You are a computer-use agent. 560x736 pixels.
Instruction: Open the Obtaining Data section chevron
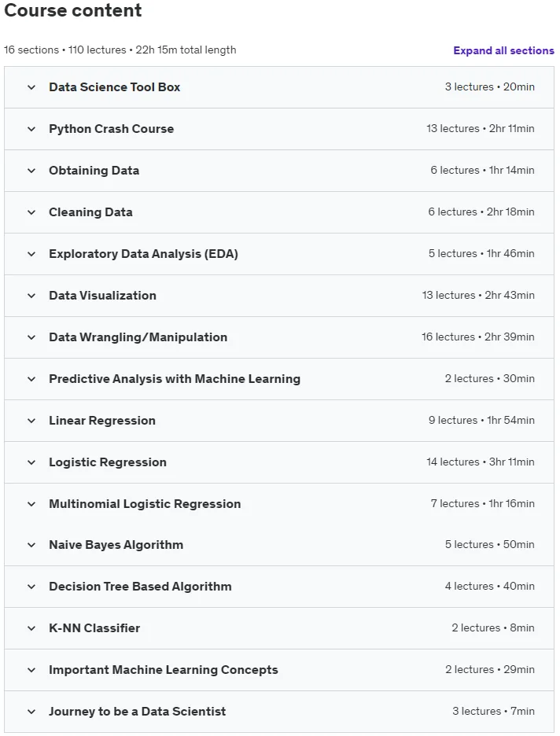pyautogui.click(x=31, y=171)
